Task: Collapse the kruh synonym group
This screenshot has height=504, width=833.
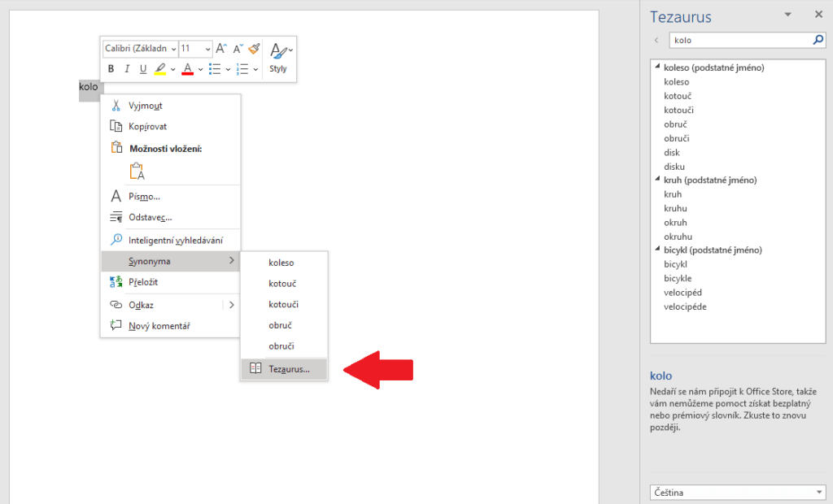Action: [657, 180]
